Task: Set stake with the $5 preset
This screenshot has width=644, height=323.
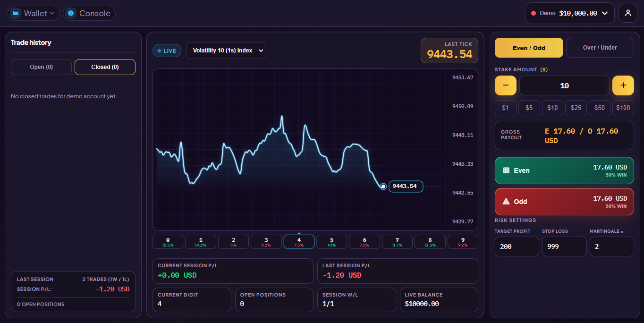Action: click(529, 108)
